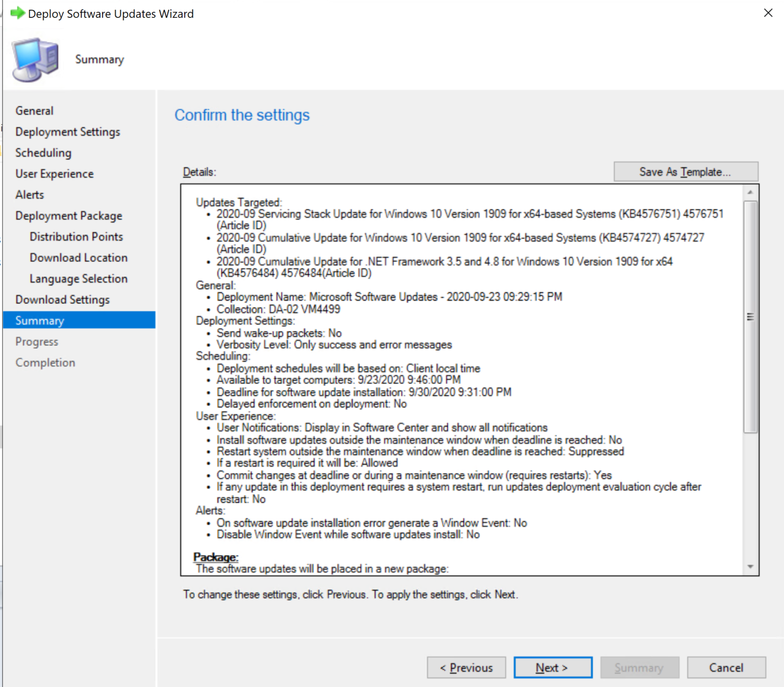Open the Download Settings page
Viewport: 784px width, 687px height.
pos(62,299)
